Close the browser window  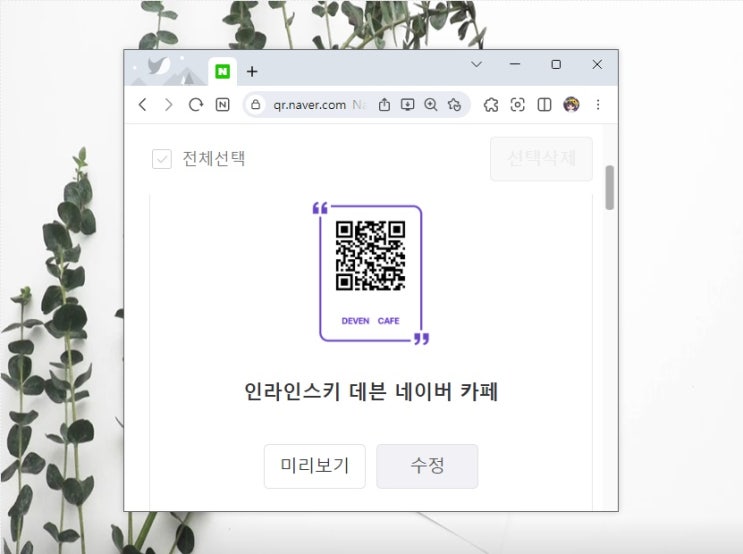tap(597, 64)
